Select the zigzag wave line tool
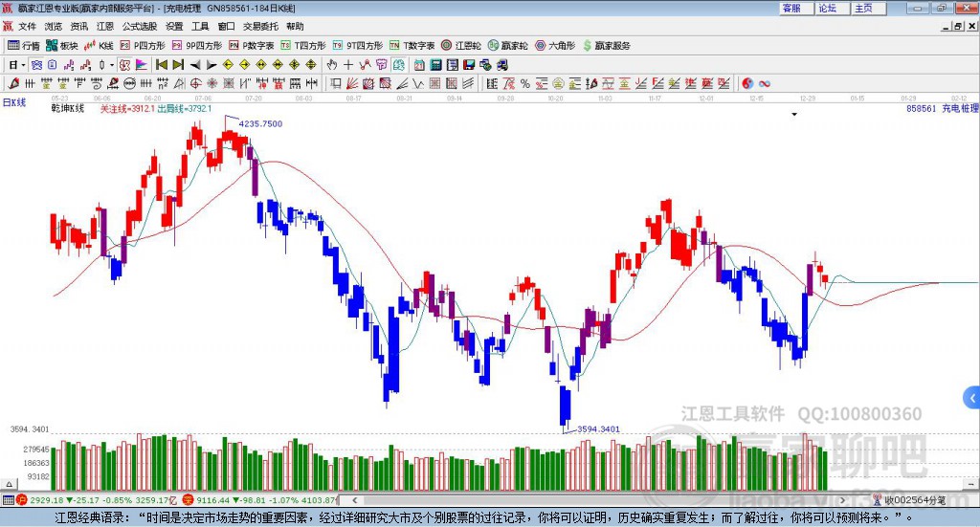Screen dimensions: 980x527 point(418,83)
